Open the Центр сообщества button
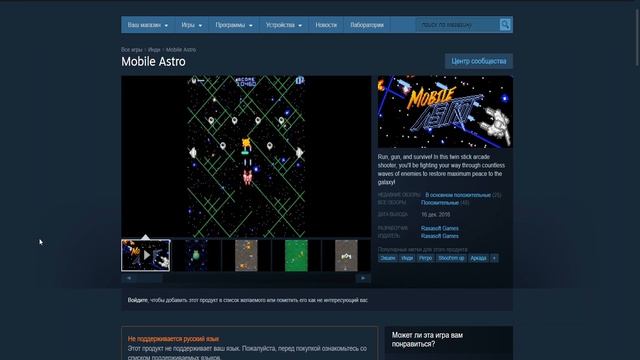Viewport: 640px width, 360px height. pyautogui.click(x=478, y=61)
